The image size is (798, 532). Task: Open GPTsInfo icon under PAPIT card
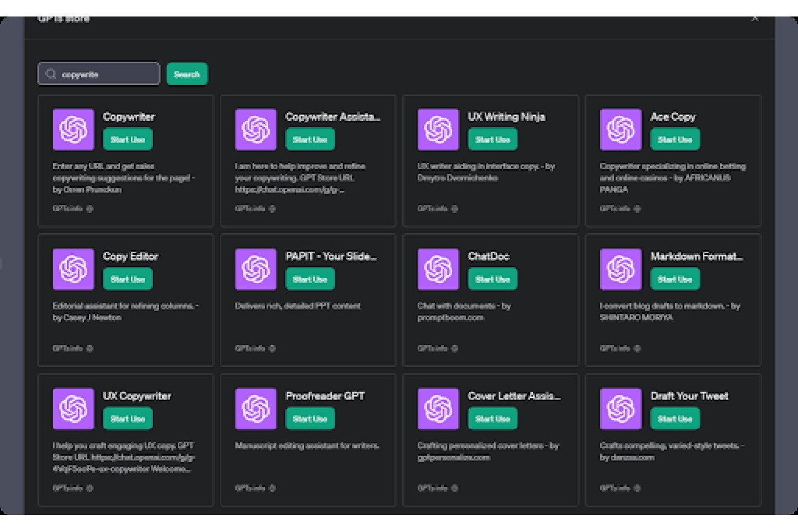tap(272, 348)
